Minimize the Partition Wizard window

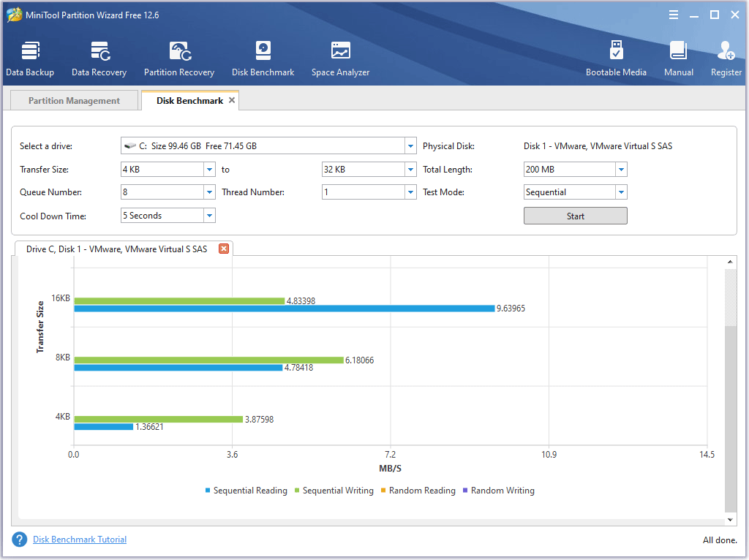[x=694, y=15]
